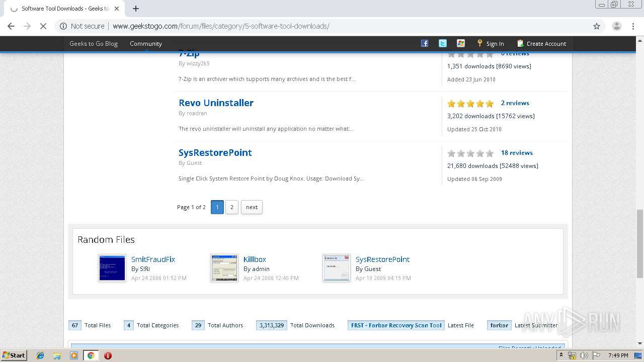Click the "By roadran" author text
This screenshot has width=644, height=362.
[193, 113]
